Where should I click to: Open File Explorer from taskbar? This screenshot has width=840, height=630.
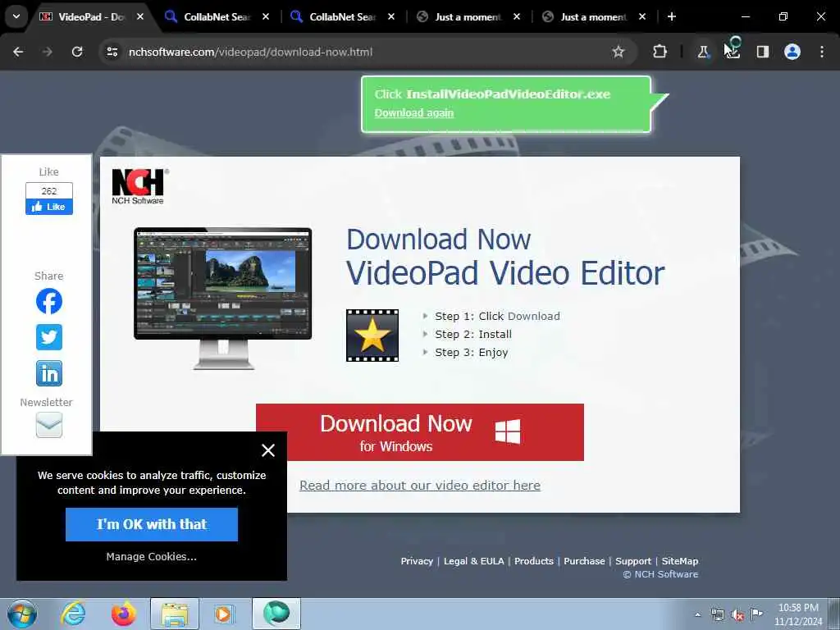click(x=175, y=614)
